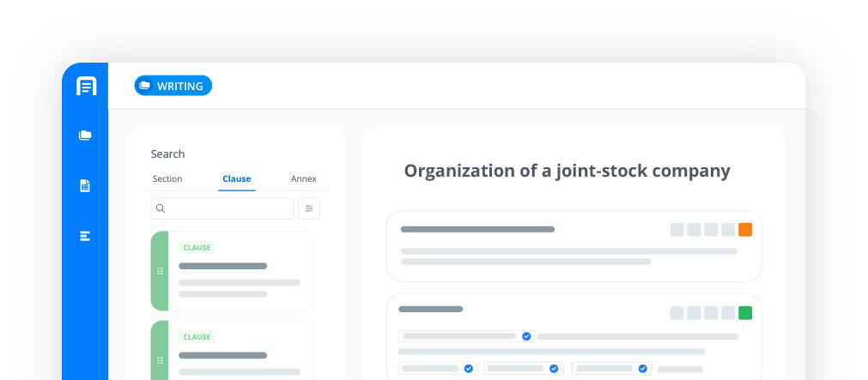Click the WRITING mode button
Screen dimensions: 868x380
[x=173, y=86]
